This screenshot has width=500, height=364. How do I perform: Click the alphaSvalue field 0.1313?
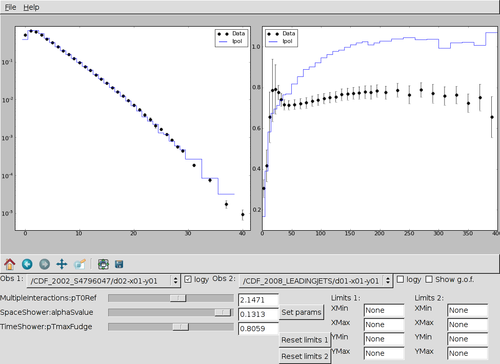pos(258,314)
